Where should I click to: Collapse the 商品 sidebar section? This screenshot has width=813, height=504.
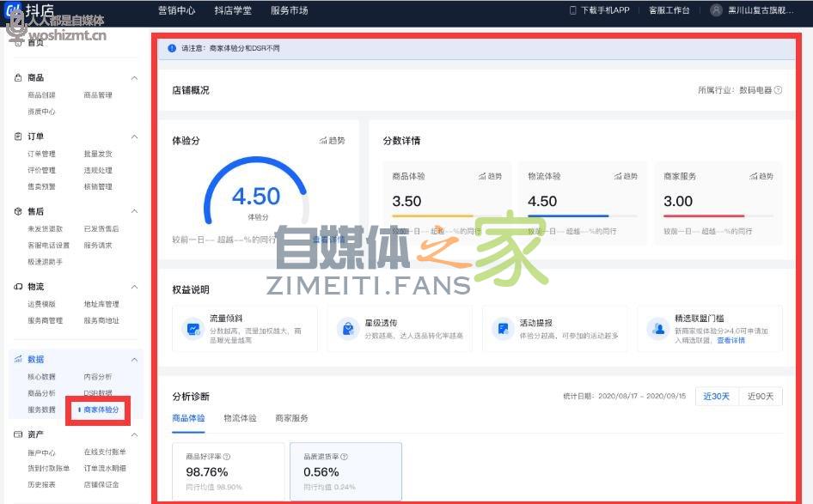pos(134,78)
